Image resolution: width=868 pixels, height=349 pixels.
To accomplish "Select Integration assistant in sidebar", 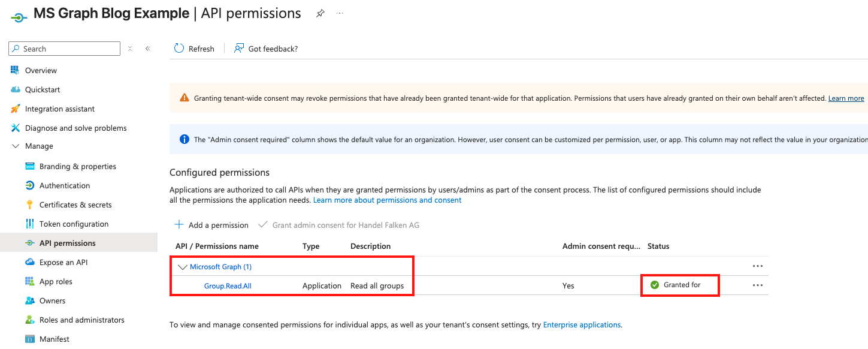I will click(x=60, y=109).
